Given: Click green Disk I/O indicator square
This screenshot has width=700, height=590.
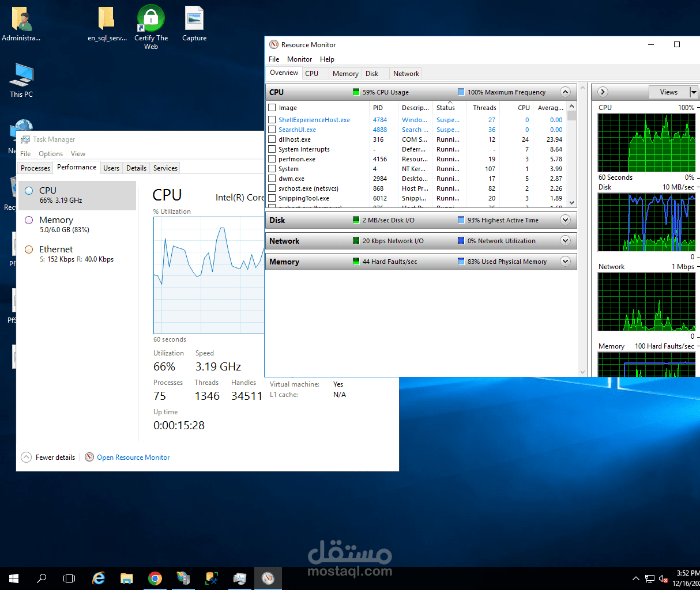Looking at the screenshot, I should 356,220.
